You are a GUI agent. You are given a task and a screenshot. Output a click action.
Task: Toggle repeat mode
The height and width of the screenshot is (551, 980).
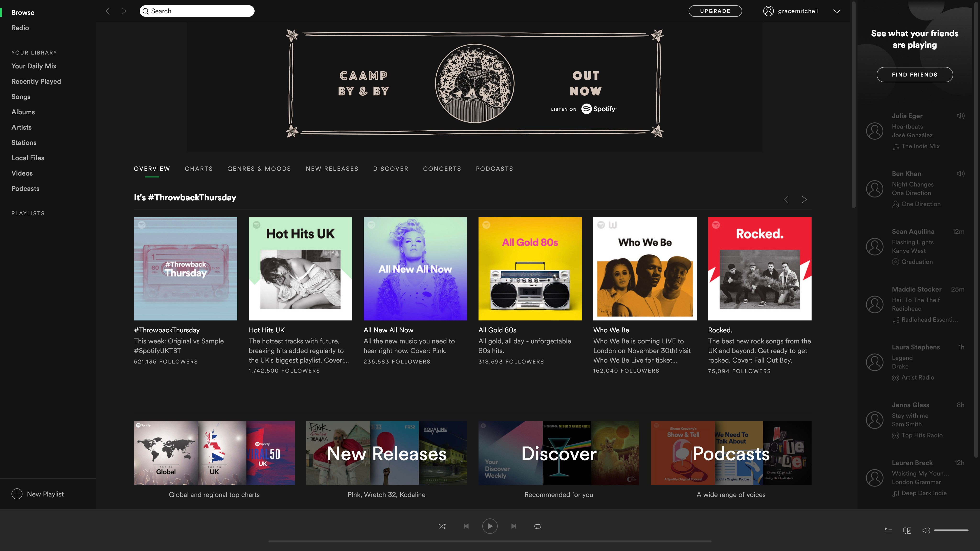pyautogui.click(x=538, y=526)
